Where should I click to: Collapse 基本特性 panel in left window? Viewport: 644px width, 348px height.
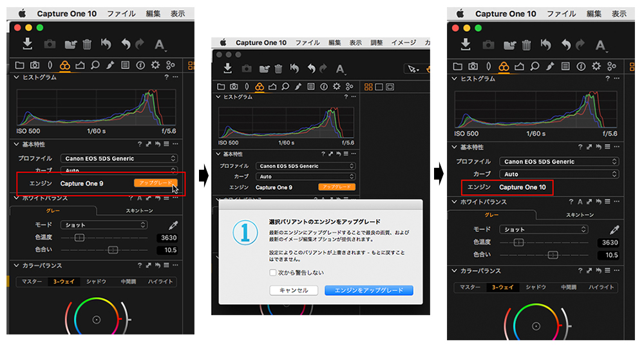(17, 144)
